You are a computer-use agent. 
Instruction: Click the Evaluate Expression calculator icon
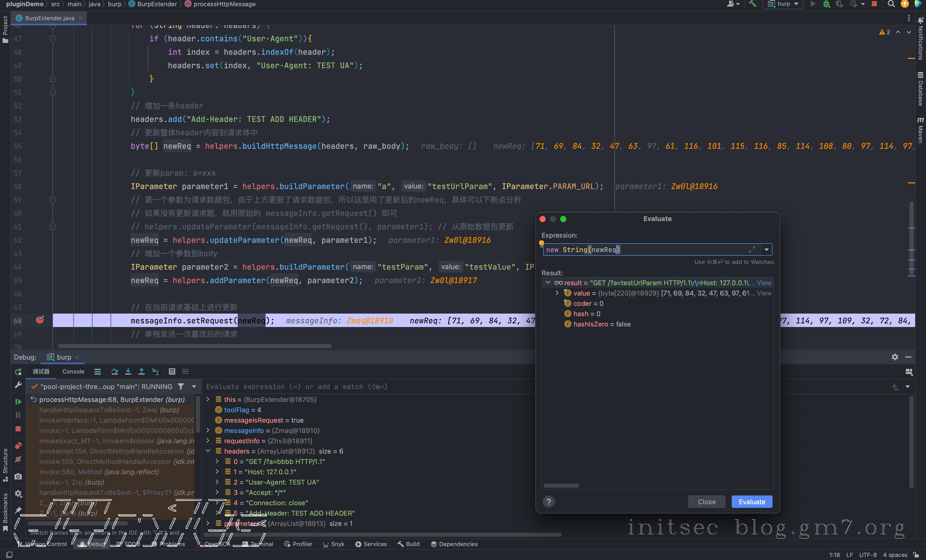click(x=172, y=371)
